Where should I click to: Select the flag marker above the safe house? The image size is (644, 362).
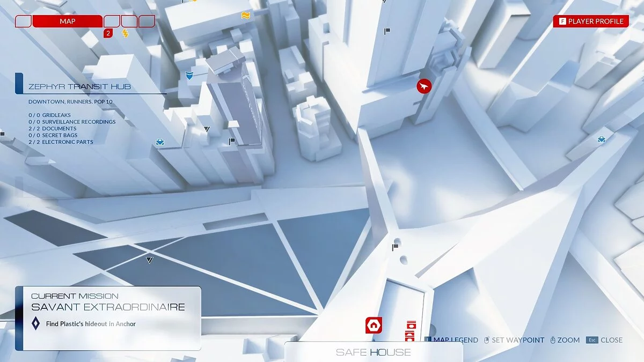[x=395, y=247]
